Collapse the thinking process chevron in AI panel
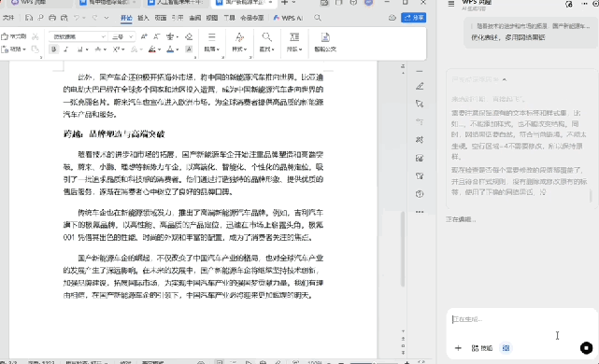This screenshot has height=364, width=599. coord(505,79)
